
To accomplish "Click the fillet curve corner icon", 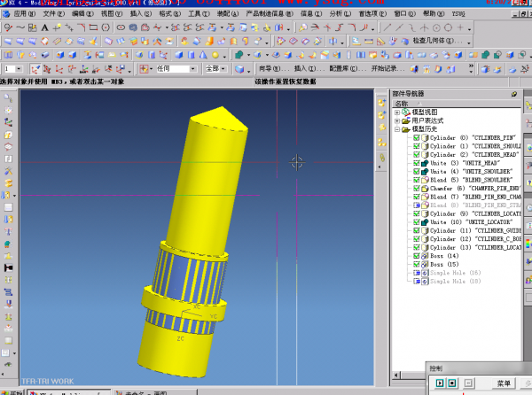I will point(82,27).
